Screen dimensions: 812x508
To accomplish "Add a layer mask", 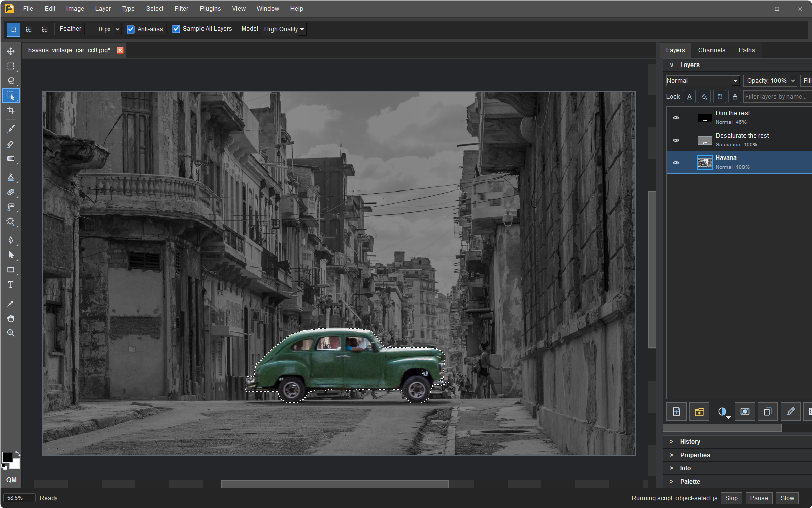I will pyautogui.click(x=745, y=411).
